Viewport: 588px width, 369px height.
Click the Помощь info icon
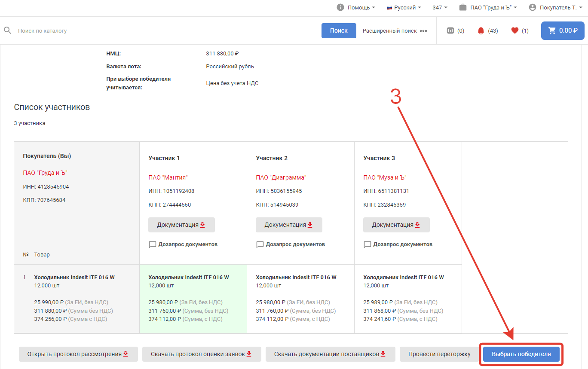(x=340, y=7)
